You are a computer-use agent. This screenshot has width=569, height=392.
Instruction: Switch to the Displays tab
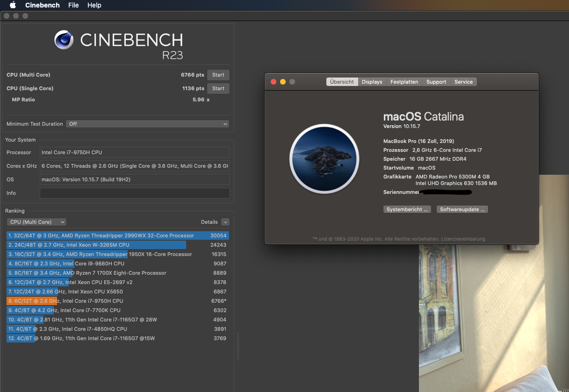click(372, 82)
